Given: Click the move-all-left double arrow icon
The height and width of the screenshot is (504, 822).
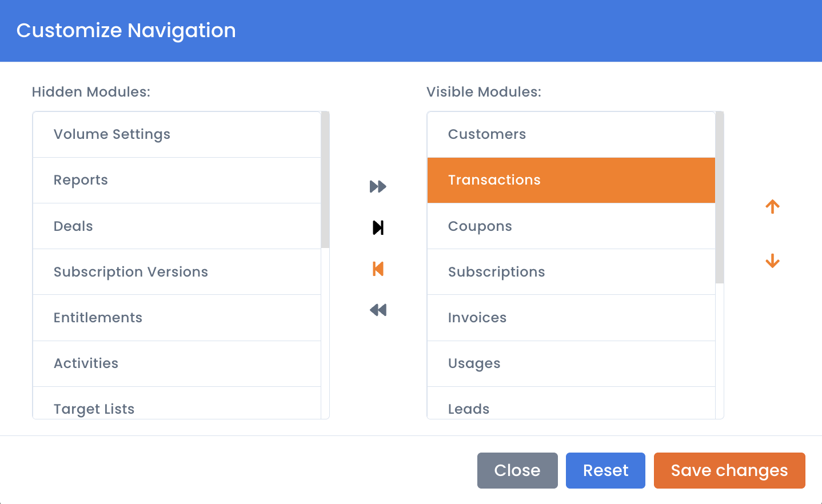Looking at the screenshot, I should [x=378, y=310].
